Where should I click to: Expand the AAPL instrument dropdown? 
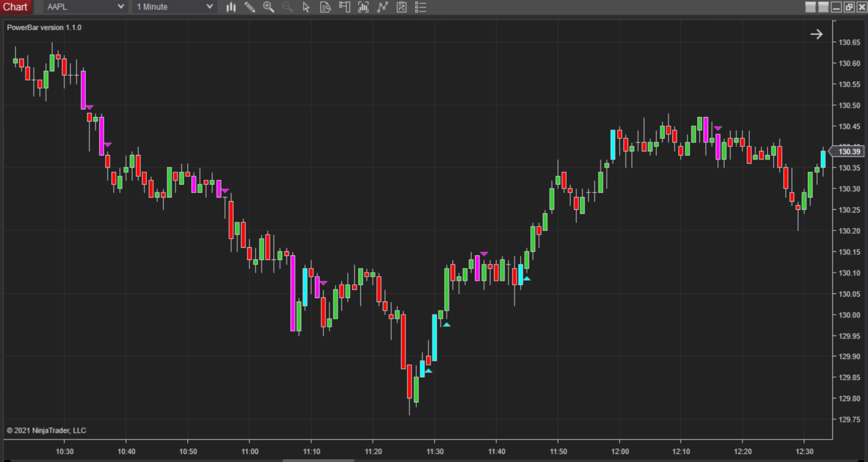pos(85,7)
